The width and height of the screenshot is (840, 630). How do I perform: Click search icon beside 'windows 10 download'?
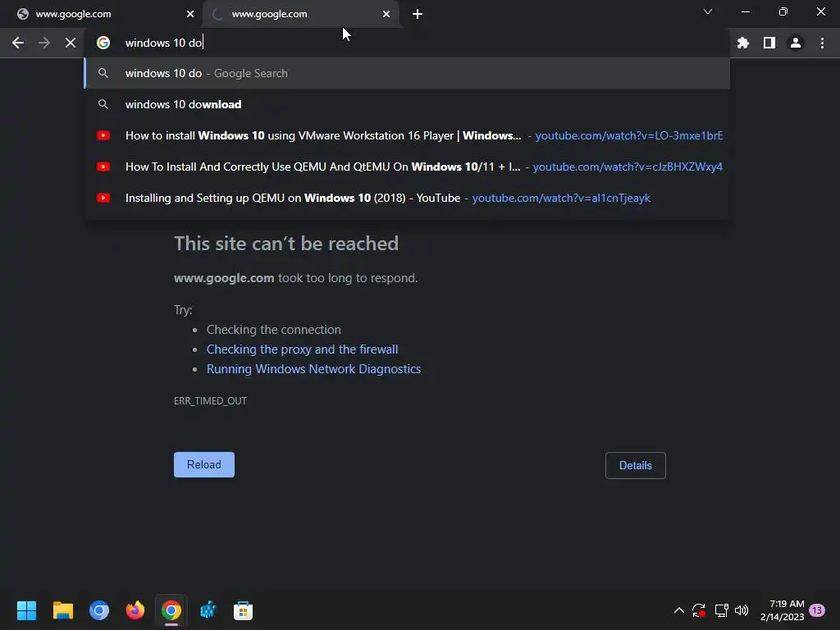[103, 104]
